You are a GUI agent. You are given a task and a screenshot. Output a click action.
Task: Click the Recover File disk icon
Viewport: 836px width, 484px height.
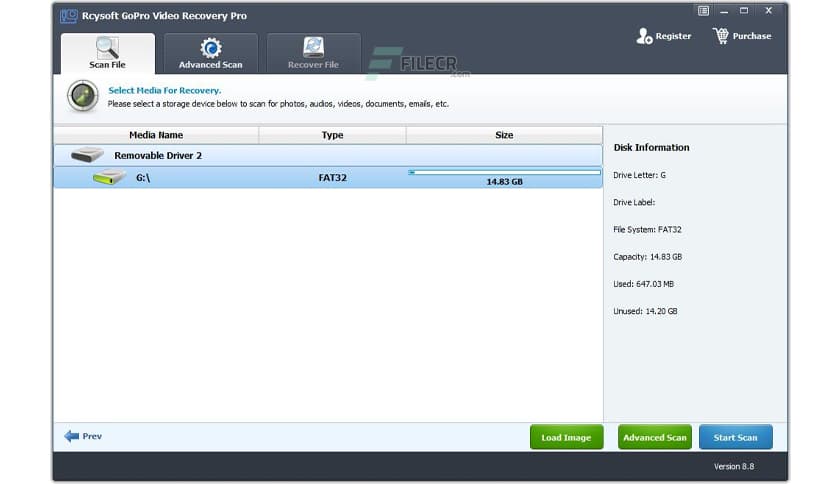pos(314,47)
